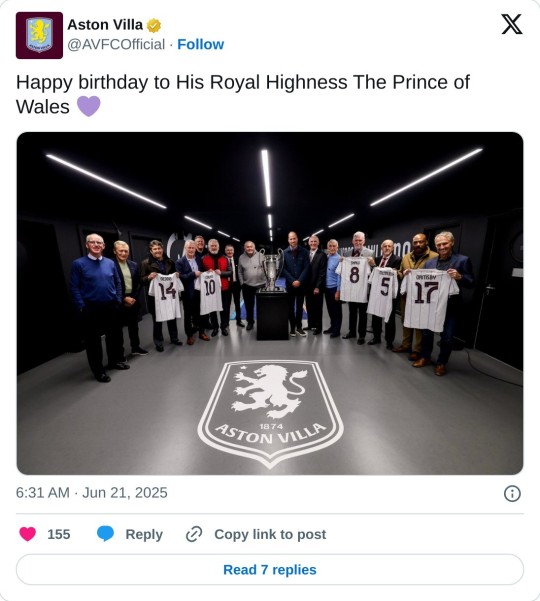Image resolution: width=540 pixels, height=601 pixels.
Task: Open the tweet info circle icon
Action: click(512, 493)
